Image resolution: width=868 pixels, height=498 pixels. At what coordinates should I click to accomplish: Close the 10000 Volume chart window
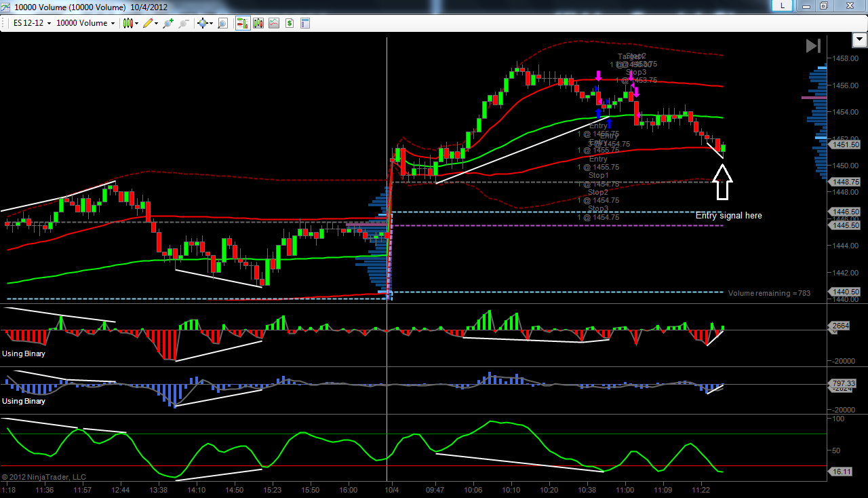click(848, 5)
